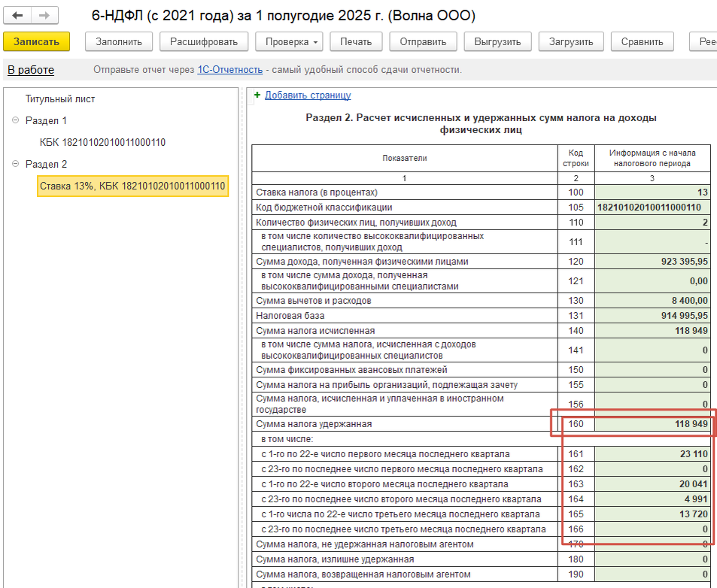Click the line 120 income value 923 395,95
This screenshot has width=717, height=588.
(x=652, y=262)
